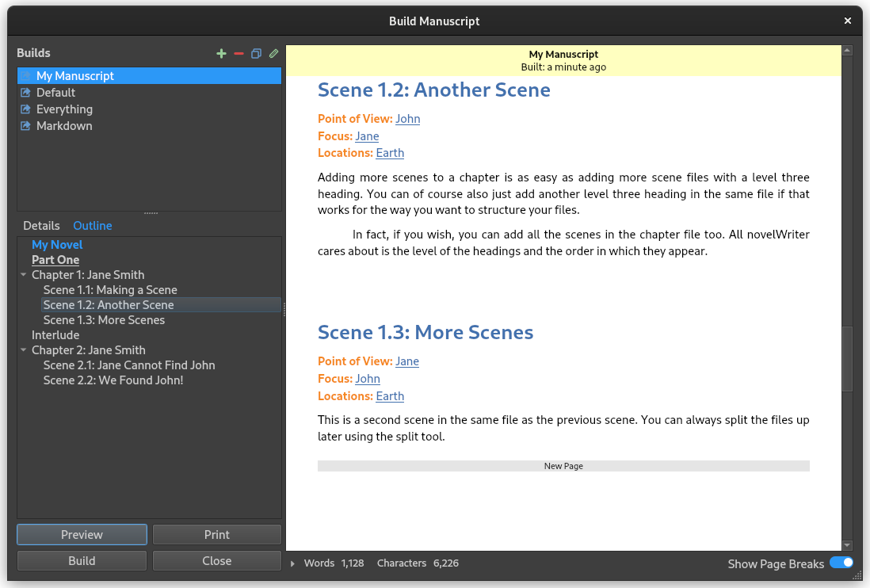Select the Everything build
Screen dimensions: 870x588
tap(149, 109)
